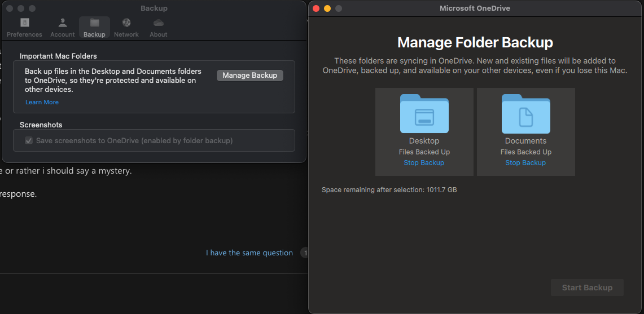644x314 pixels.
Task: Click Files Backed Up under Desktop
Action: tap(424, 152)
